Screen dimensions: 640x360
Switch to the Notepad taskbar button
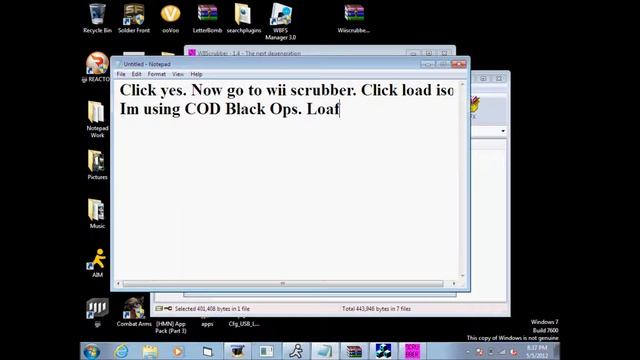pyautogui.click(x=325, y=351)
